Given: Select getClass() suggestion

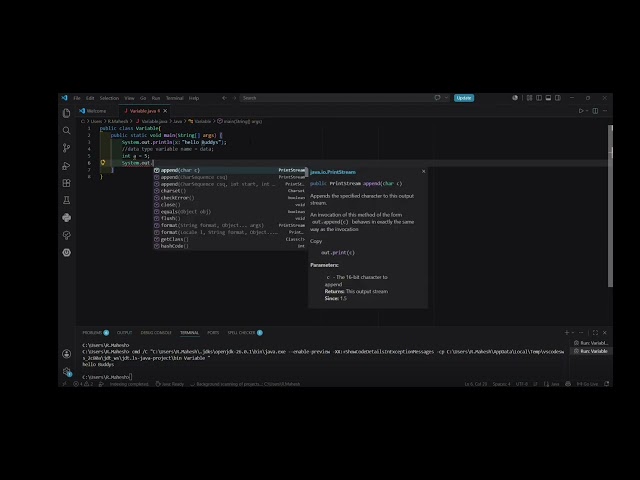Looking at the screenshot, I should click(229, 239).
